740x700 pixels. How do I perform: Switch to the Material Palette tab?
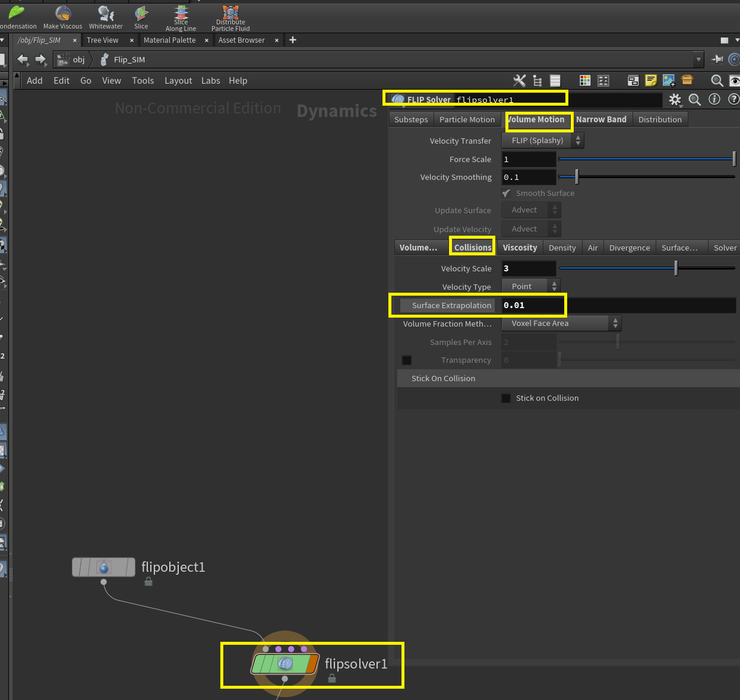pyautogui.click(x=170, y=40)
